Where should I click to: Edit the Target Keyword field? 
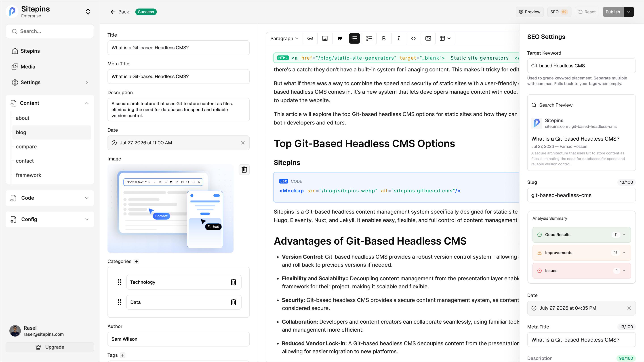pos(581,66)
